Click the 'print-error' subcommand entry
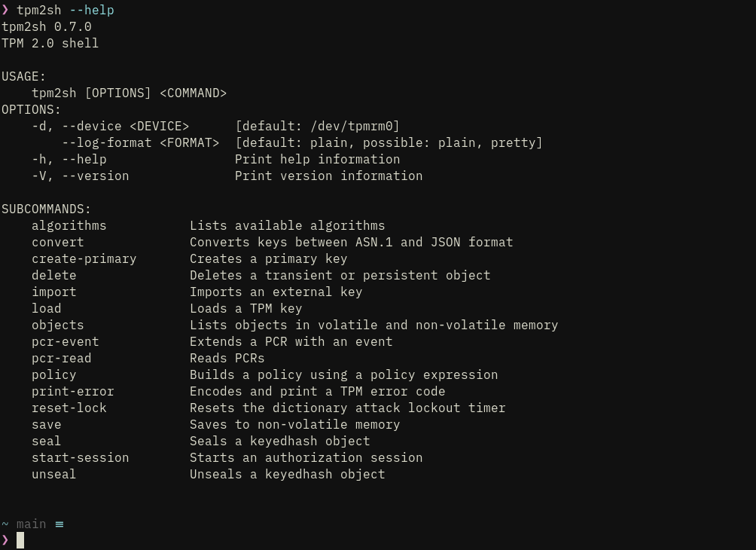Viewport: 756px width, 550px height. click(73, 392)
